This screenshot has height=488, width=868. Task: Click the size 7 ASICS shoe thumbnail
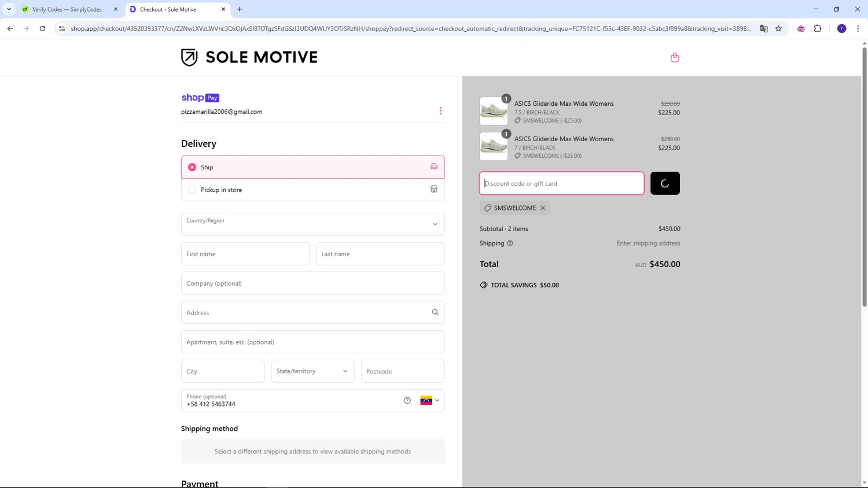pyautogui.click(x=494, y=146)
